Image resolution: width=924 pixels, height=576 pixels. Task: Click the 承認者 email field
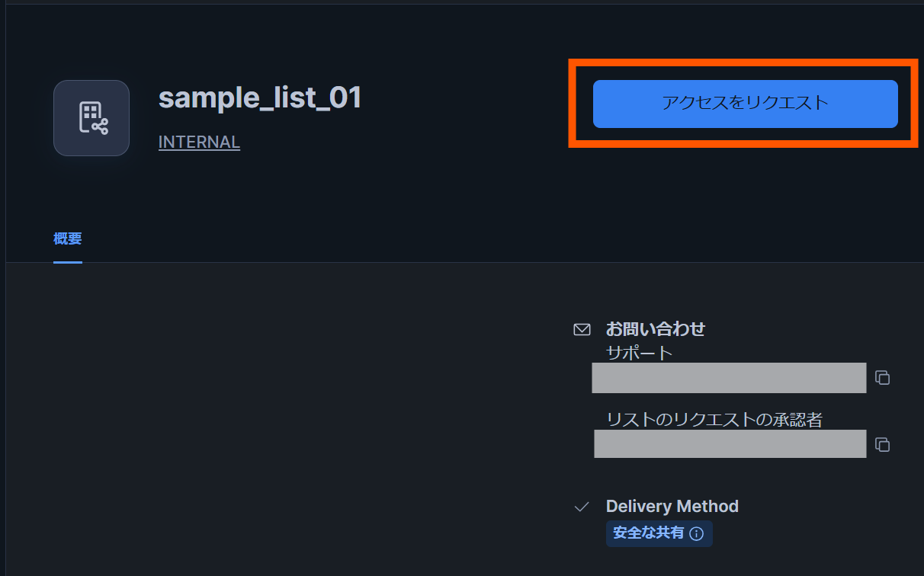pos(730,444)
